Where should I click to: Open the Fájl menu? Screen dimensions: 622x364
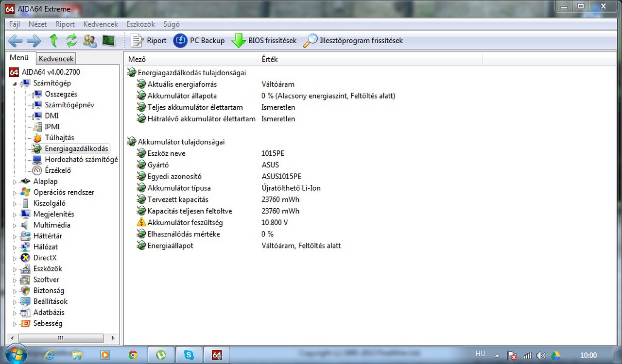[x=15, y=24]
